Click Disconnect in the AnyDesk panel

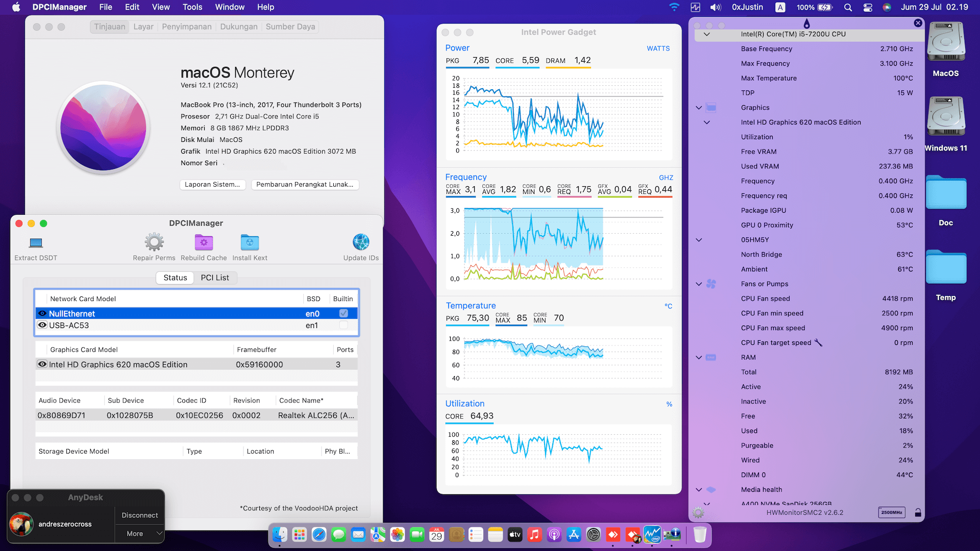point(140,515)
